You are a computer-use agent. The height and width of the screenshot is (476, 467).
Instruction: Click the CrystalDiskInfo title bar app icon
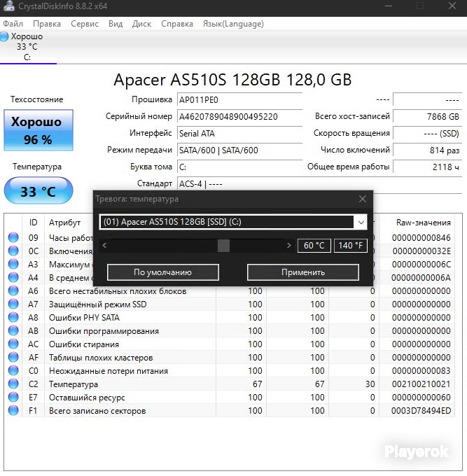click(8, 6)
